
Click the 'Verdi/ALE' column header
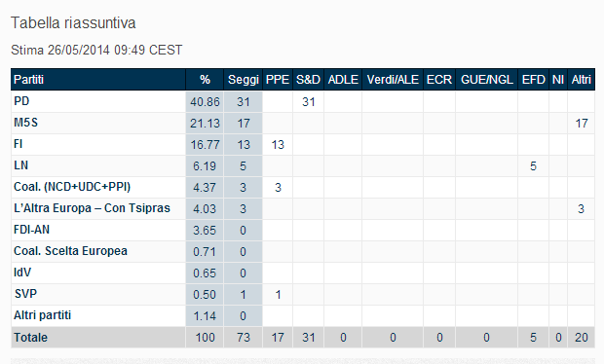click(393, 80)
